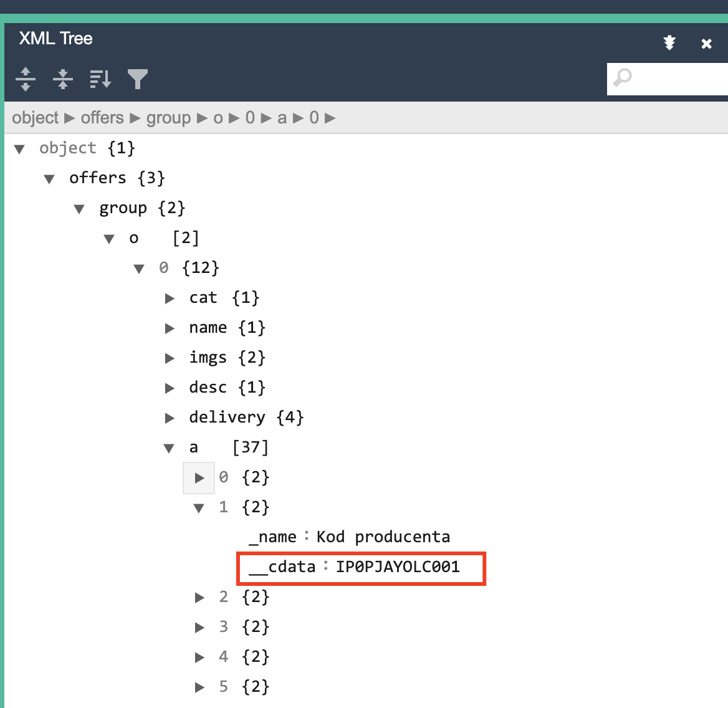Click the Expand all fields icon
The height and width of the screenshot is (708, 728).
coord(26,79)
